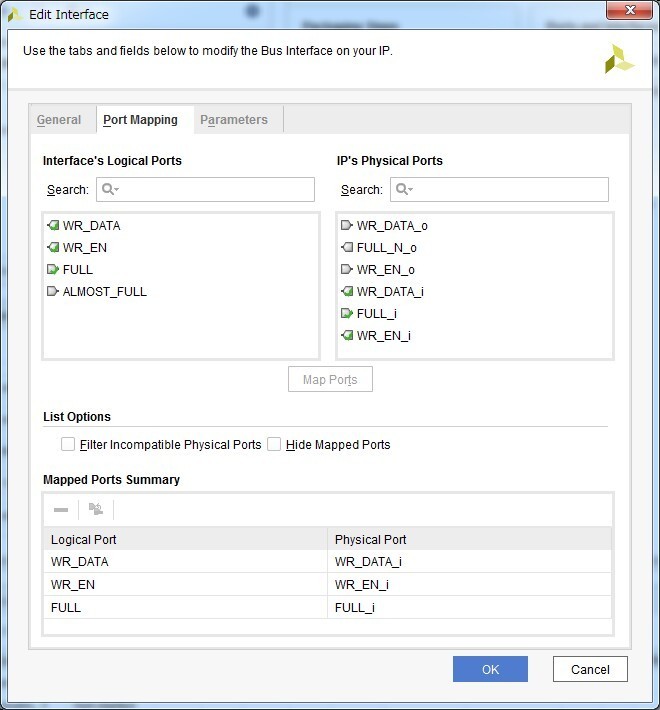Select WR_EN_i in physical ports list

(383, 336)
